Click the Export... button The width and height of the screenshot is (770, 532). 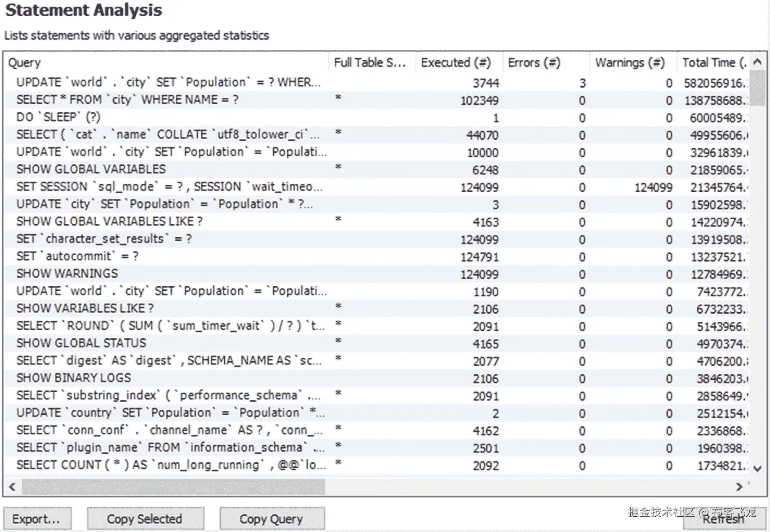coord(37,519)
